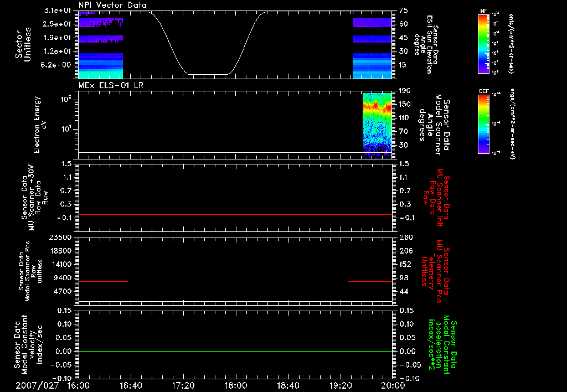The width and height of the screenshot is (567, 392).
Task: Click the 260 telemetry axis value
Action: coord(405,237)
